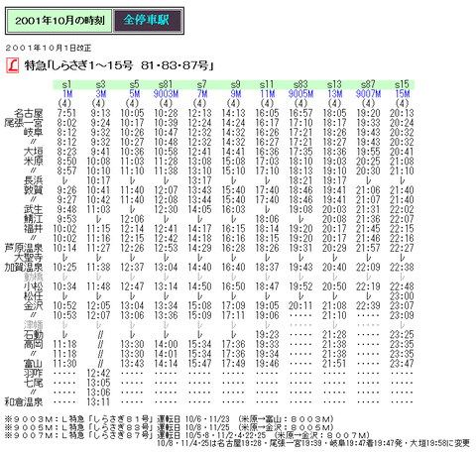The image size is (476, 452).
Task: Select the 2001年10月の時刻 label box
Action: tap(59, 21)
